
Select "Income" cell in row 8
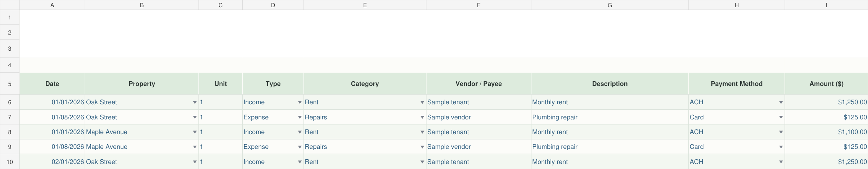(273, 132)
